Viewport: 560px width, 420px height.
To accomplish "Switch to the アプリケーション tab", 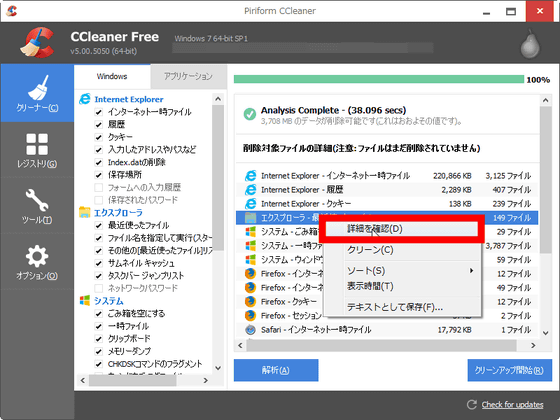I will tap(189, 76).
